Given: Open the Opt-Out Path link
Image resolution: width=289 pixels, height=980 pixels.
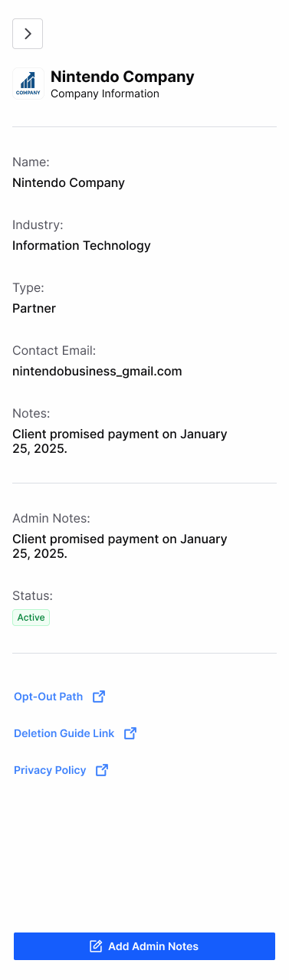Looking at the screenshot, I should 48,696.
